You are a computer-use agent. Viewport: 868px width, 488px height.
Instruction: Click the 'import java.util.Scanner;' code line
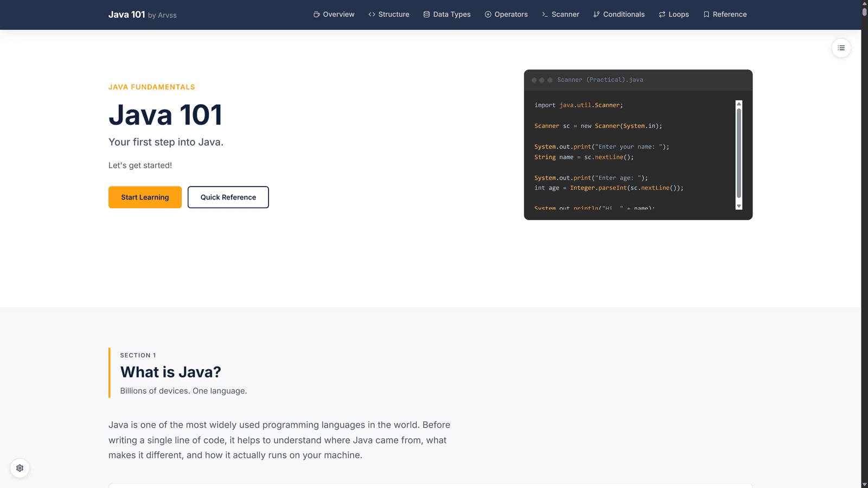(578, 105)
